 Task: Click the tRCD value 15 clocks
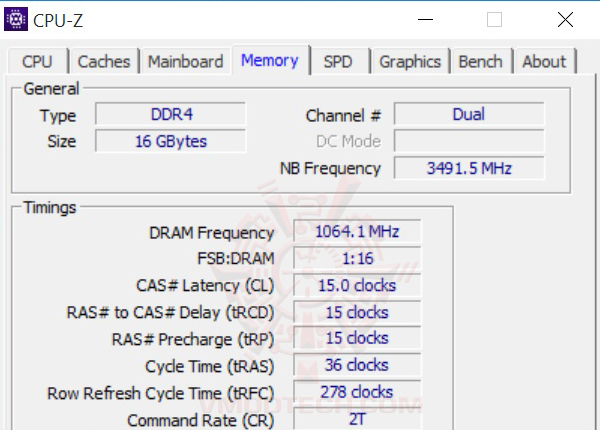tap(357, 312)
